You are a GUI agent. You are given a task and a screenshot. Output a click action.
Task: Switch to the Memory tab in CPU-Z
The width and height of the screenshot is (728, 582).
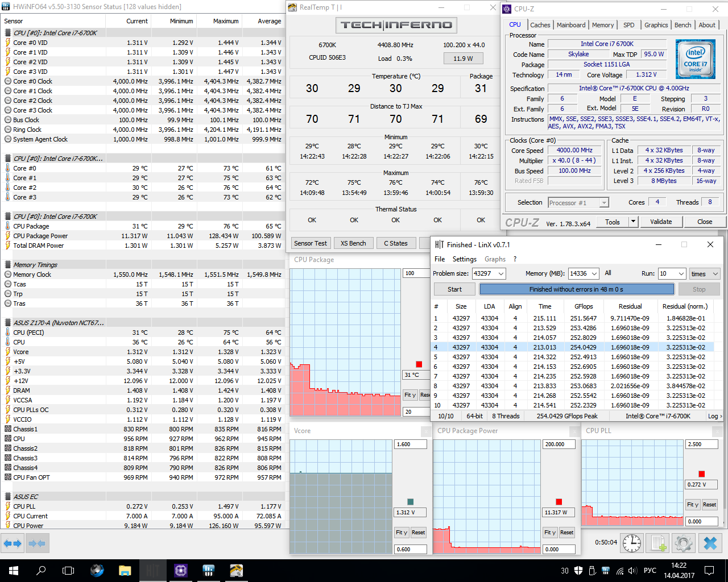click(603, 25)
